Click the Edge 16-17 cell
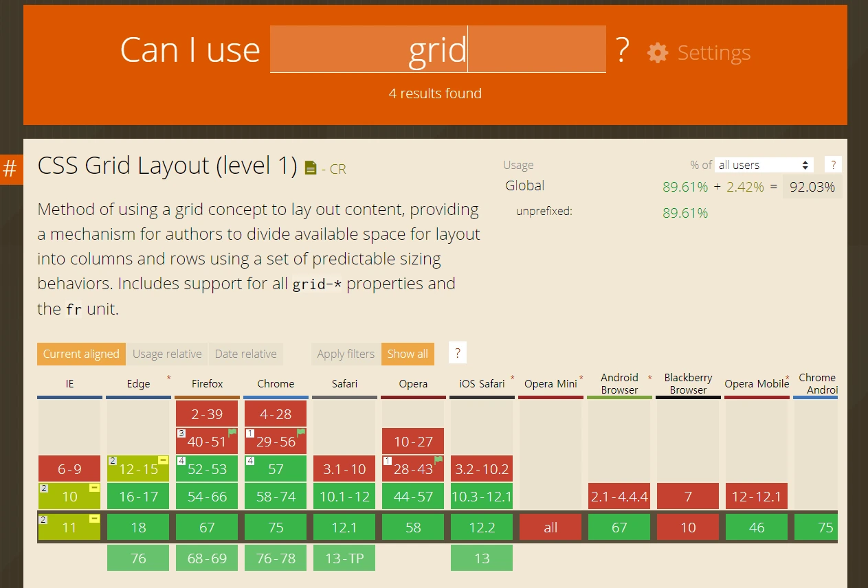This screenshot has height=588, width=868. click(x=138, y=496)
